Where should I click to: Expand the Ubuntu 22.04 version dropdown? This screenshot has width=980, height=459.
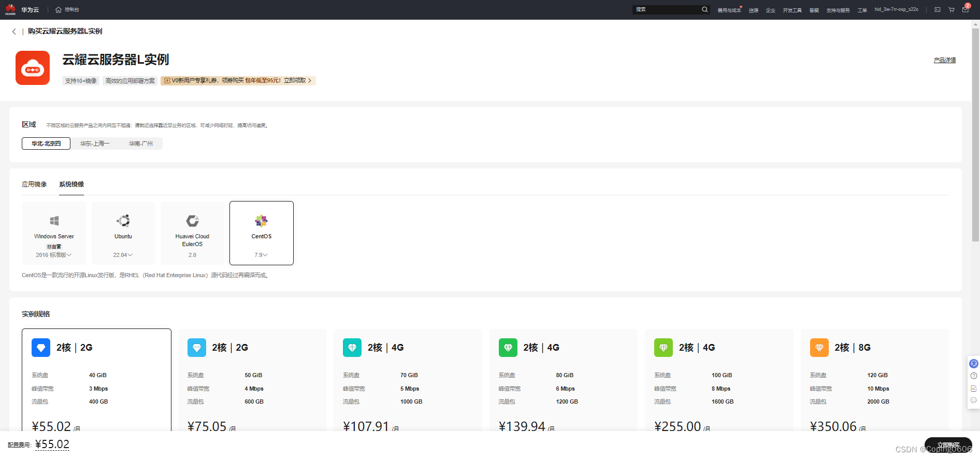pos(123,255)
